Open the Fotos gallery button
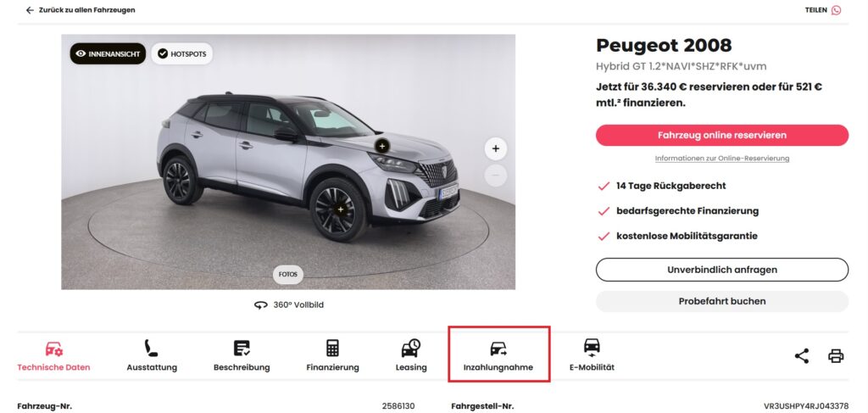868x413 pixels. pos(288,275)
